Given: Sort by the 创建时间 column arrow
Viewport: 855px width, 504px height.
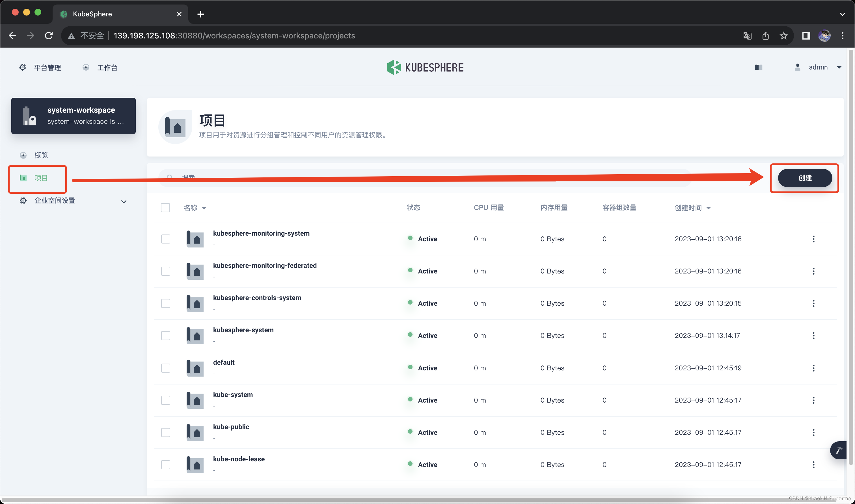Looking at the screenshot, I should [x=709, y=208].
